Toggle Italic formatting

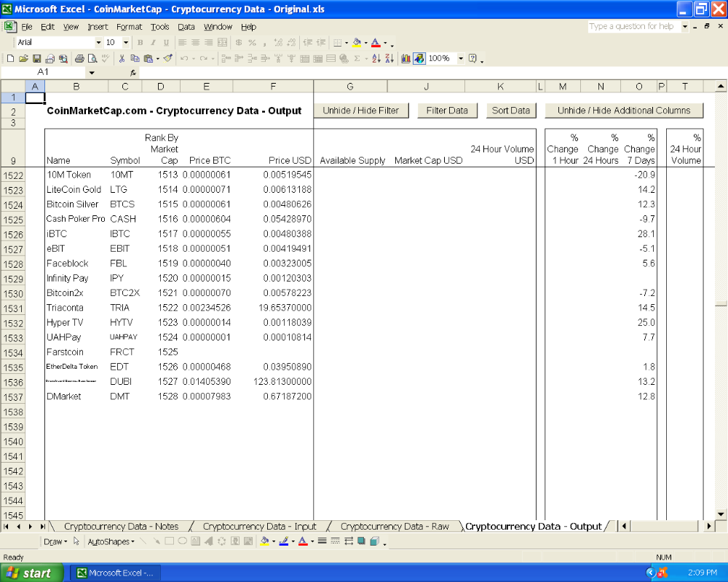(x=153, y=43)
